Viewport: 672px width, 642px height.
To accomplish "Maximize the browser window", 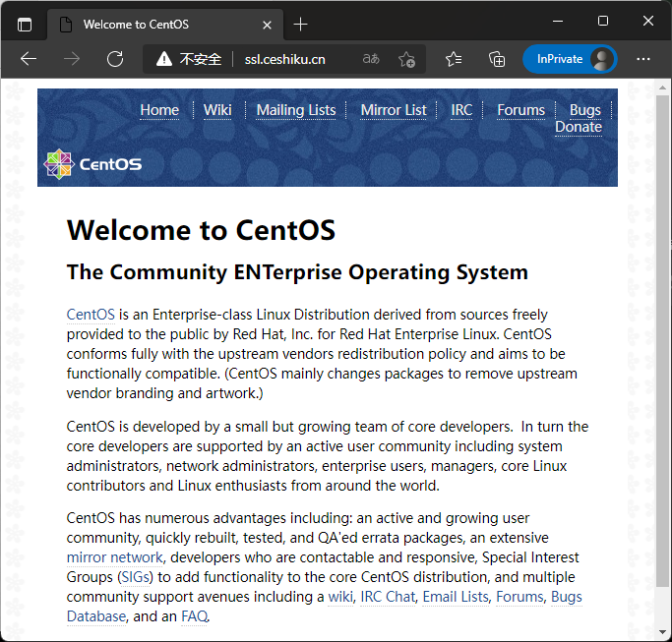I will [x=603, y=21].
